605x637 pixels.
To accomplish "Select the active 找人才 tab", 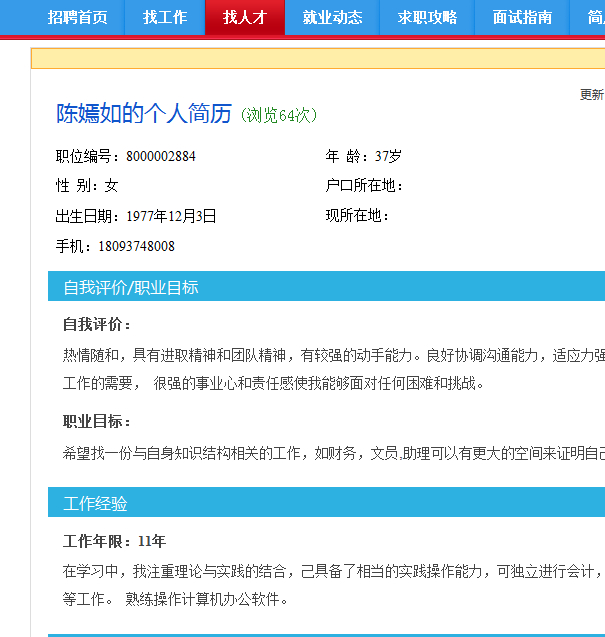I will (x=245, y=17).
